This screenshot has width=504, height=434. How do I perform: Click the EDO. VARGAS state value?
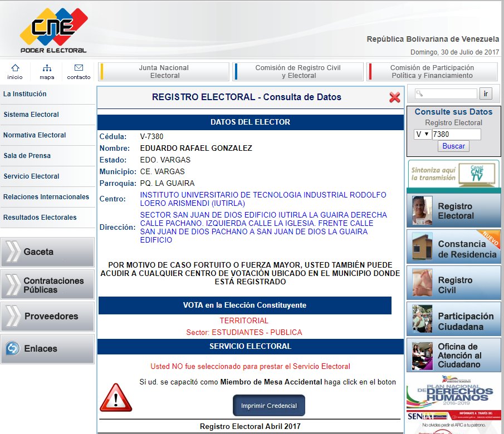(x=165, y=160)
